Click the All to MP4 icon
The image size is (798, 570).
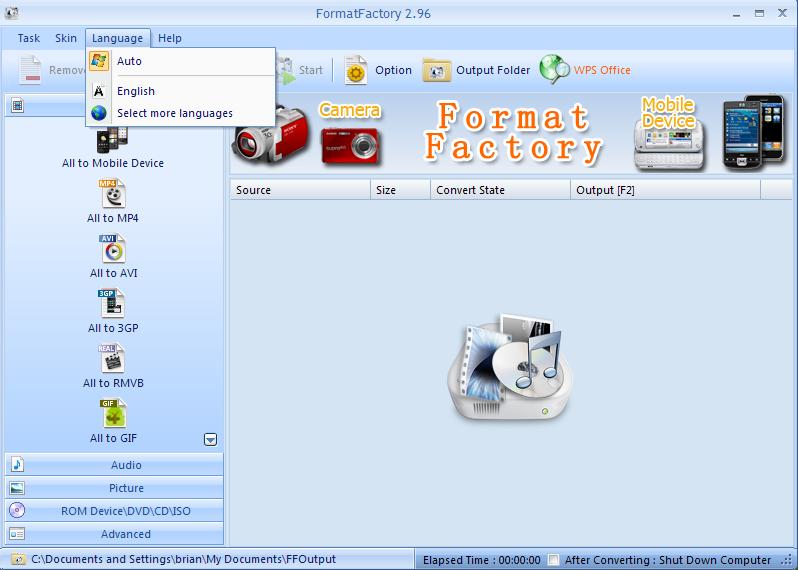112,193
